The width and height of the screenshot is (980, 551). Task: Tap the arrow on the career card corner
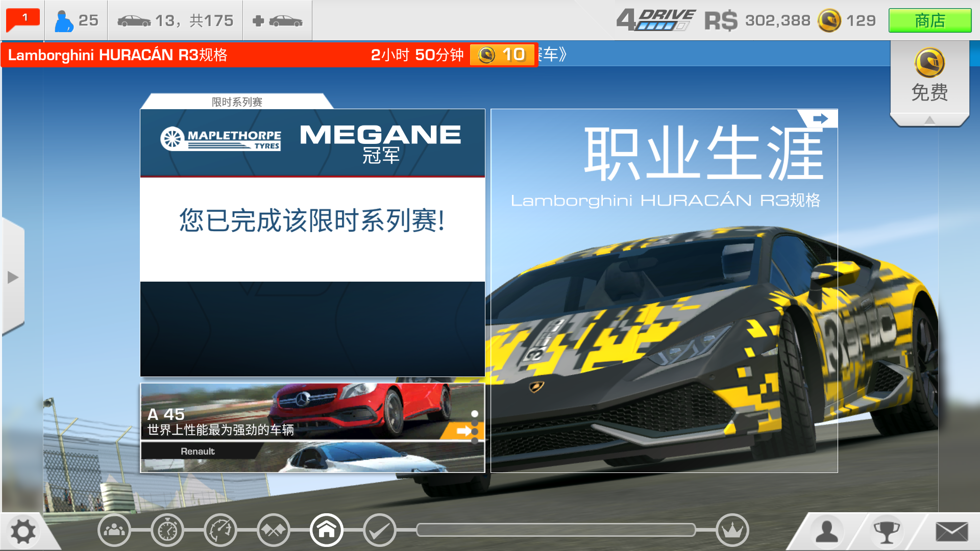820,118
